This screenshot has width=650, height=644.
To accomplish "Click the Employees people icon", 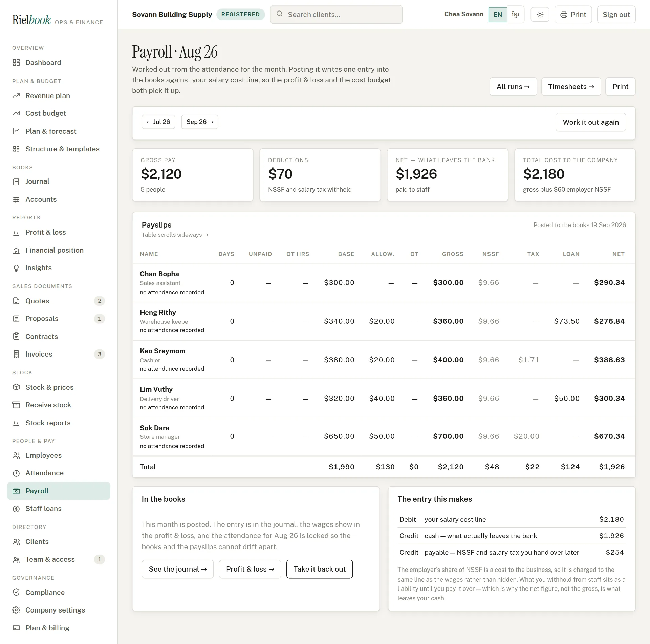I will pos(16,456).
